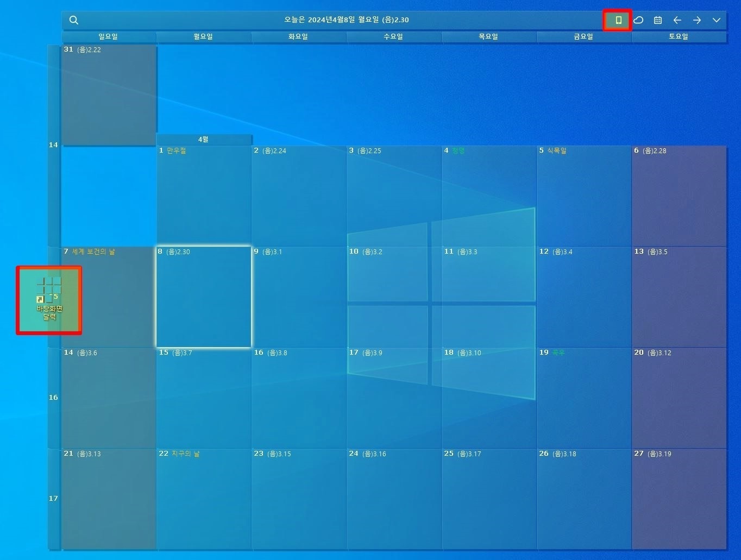
Task: Select the 월요일 column header
Action: (204, 37)
